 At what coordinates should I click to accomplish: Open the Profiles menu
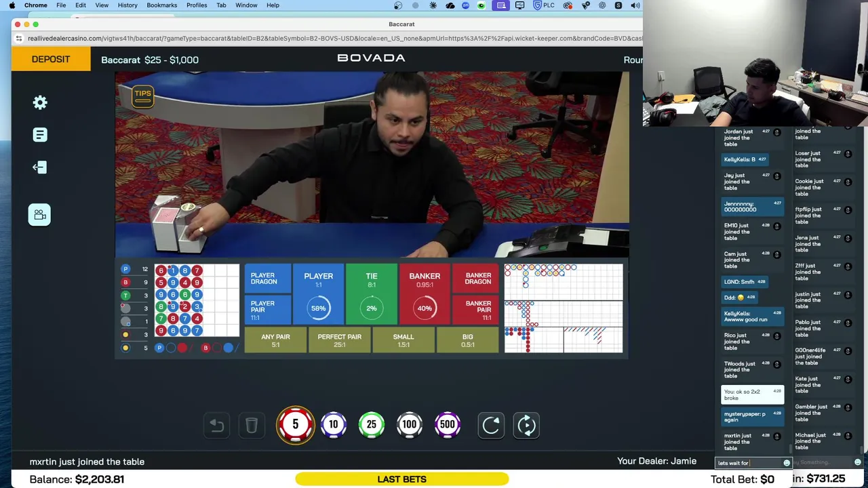tap(197, 5)
